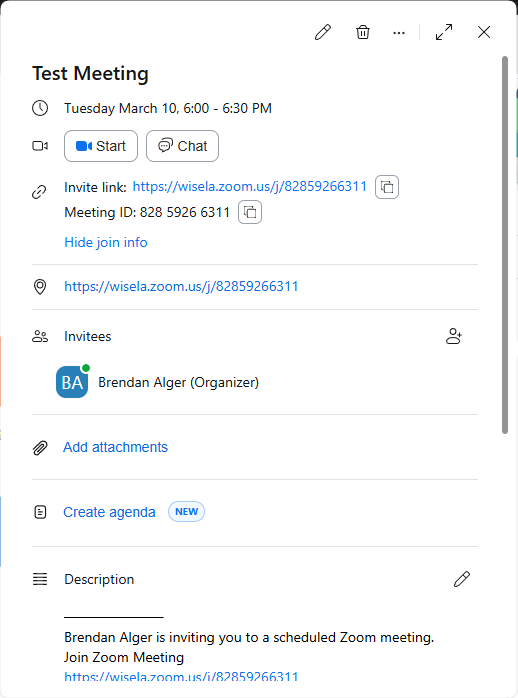Click the Join Zoom Meeting text

tap(124, 657)
